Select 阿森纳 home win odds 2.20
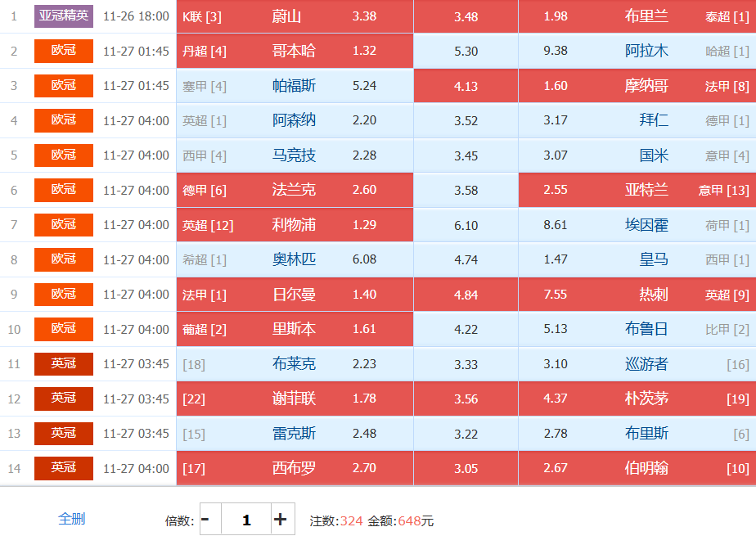The width and height of the screenshot is (756, 536). tap(364, 120)
